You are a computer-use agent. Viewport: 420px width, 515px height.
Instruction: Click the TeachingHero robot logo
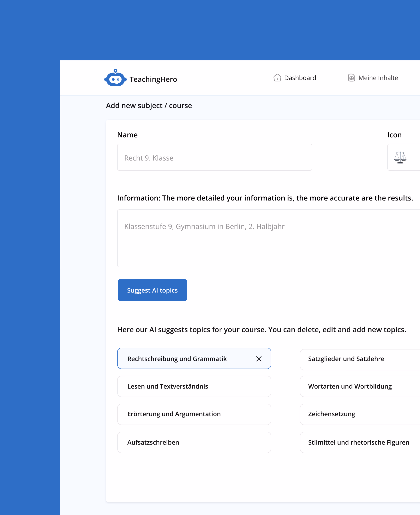[x=115, y=78]
